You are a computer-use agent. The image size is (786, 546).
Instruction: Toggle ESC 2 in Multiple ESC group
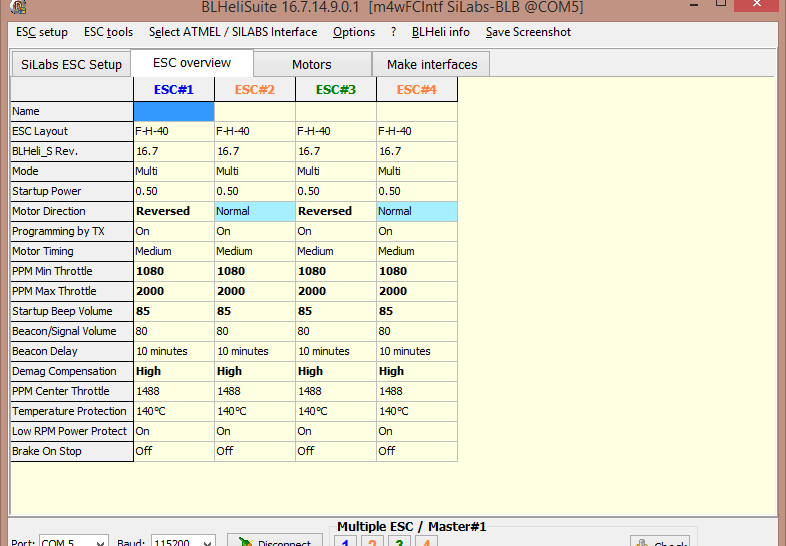(372, 541)
